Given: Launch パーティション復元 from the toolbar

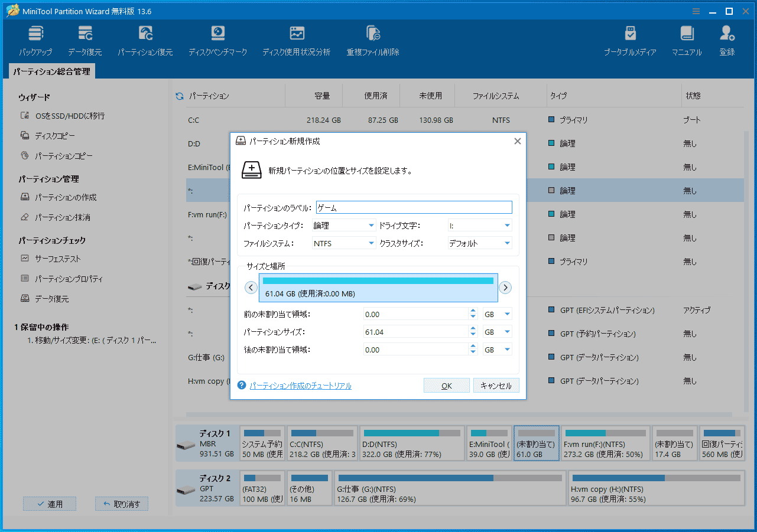Looking at the screenshot, I should [145, 41].
